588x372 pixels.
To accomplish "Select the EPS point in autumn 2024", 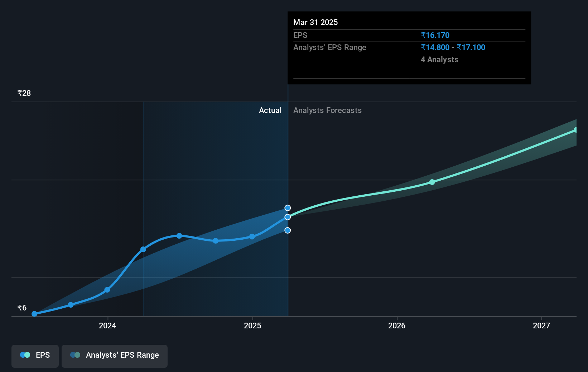I will click(x=216, y=241).
